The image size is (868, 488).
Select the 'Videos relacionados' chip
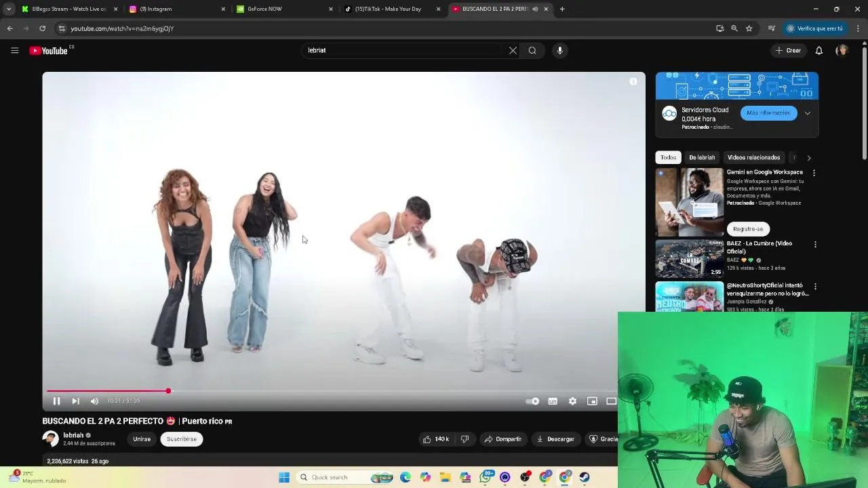[x=753, y=157]
